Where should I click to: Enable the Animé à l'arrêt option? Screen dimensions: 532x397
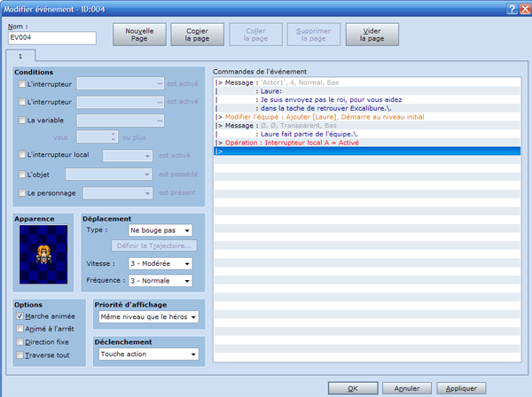(20, 329)
